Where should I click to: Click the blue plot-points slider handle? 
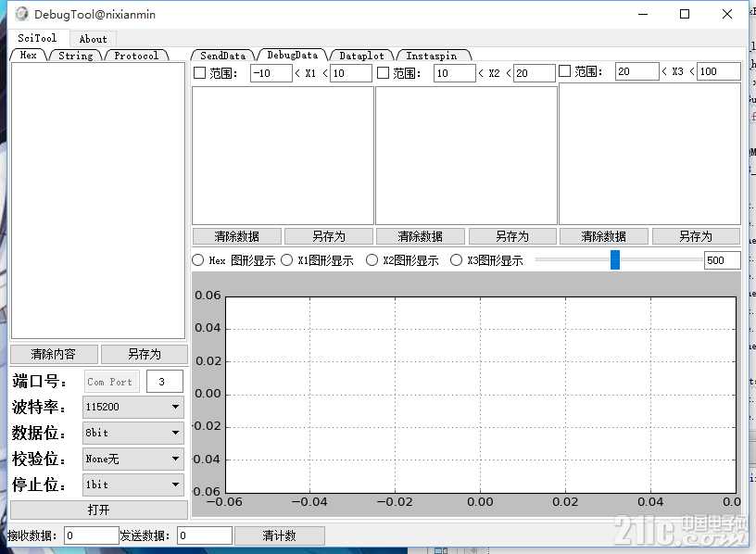pyautogui.click(x=615, y=260)
